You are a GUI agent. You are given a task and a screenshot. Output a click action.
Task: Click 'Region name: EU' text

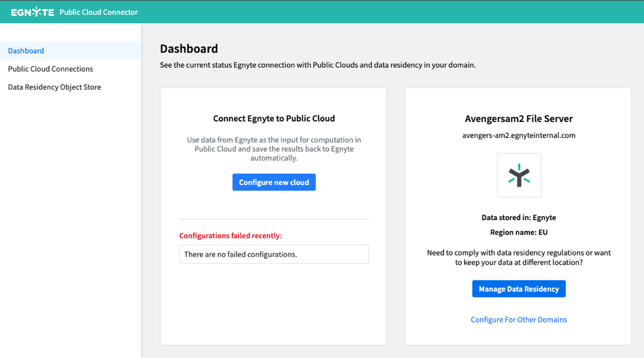[519, 232]
